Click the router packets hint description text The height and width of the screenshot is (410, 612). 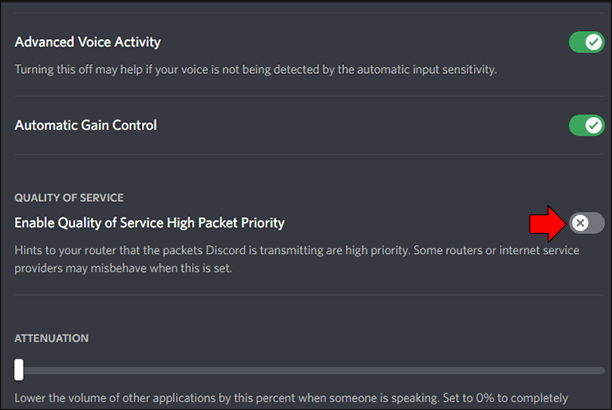(297, 259)
